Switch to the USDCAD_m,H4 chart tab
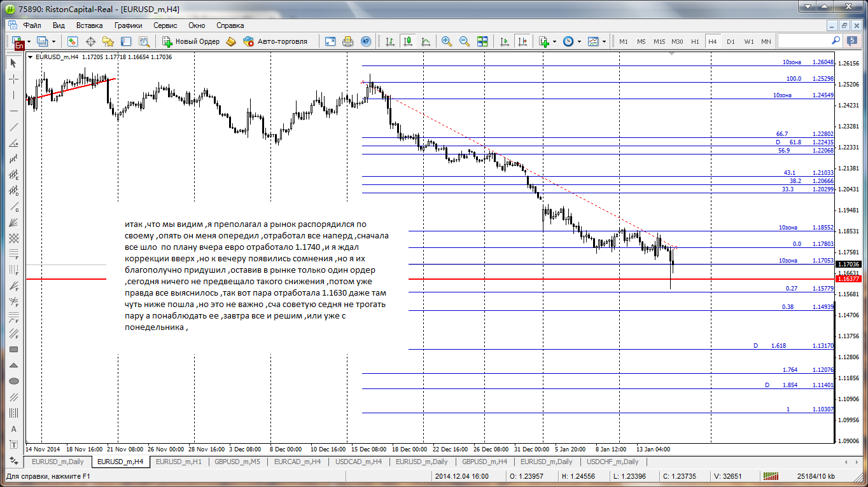The height and width of the screenshot is (487, 868). (360, 462)
